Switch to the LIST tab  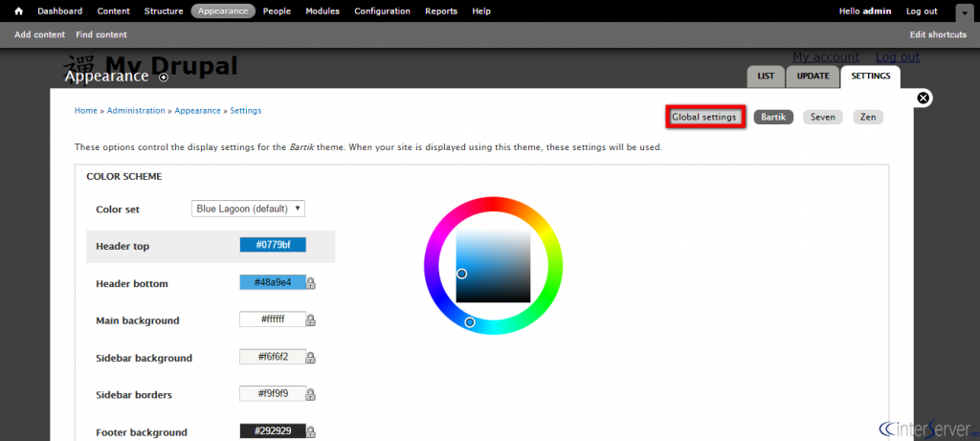click(x=766, y=77)
